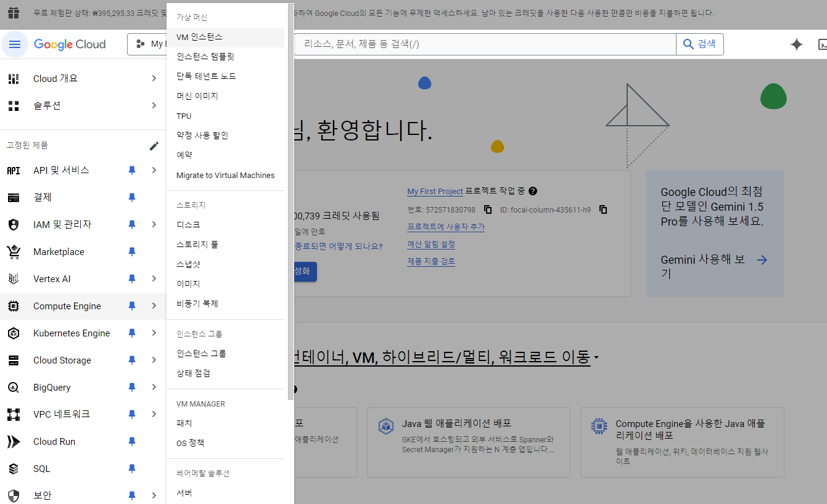Unpin BigQuery using its pin icon

click(131, 388)
